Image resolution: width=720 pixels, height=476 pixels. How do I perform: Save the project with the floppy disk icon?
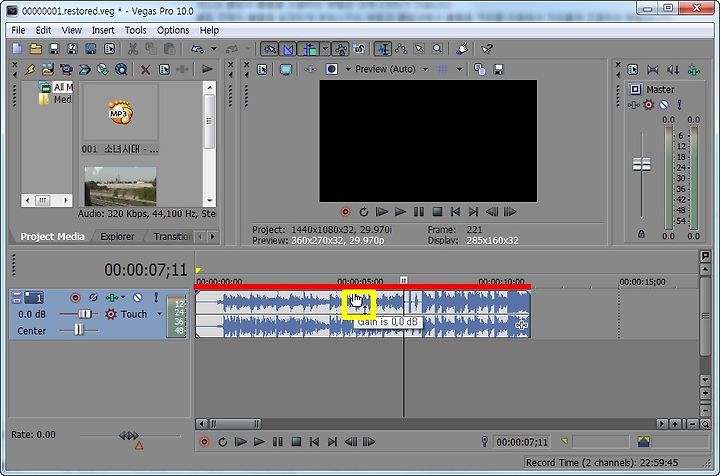click(x=54, y=49)
